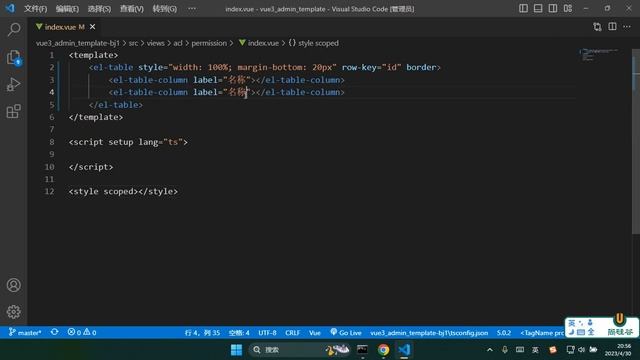
Task: Click the editor minimap
Action: 599,55
